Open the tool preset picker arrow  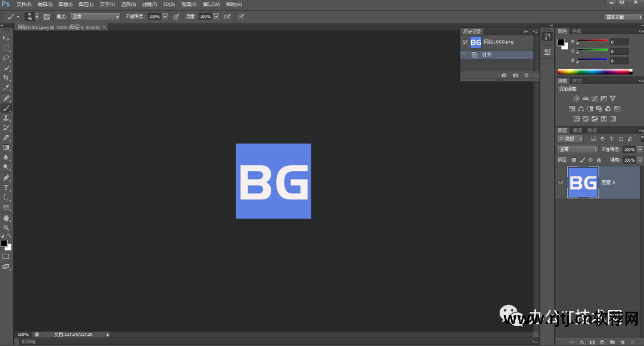coord(18,17)
